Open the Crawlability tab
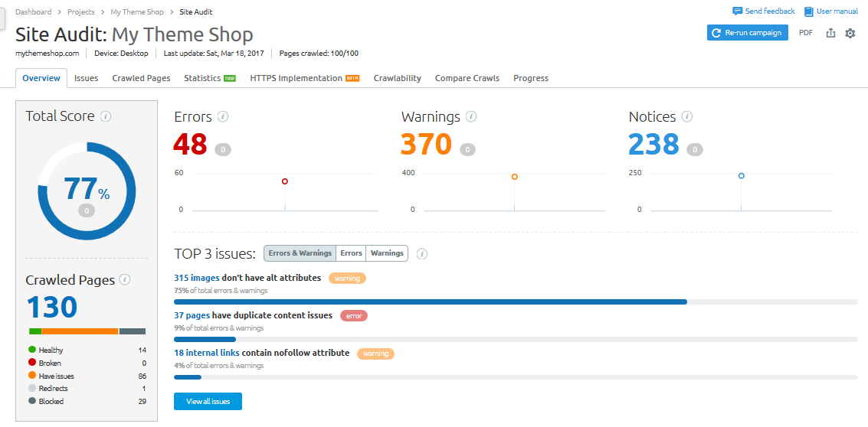Screen dimensions: 868x427 [x=398, y=78]
